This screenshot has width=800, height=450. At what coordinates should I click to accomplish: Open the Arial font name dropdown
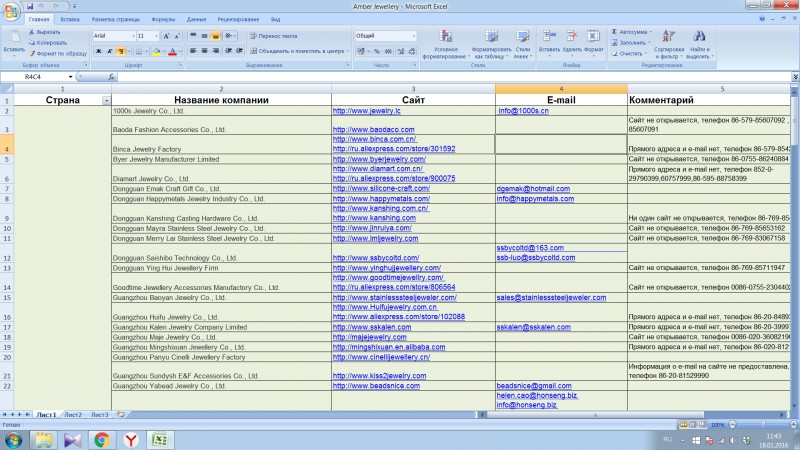coord(133,36)
